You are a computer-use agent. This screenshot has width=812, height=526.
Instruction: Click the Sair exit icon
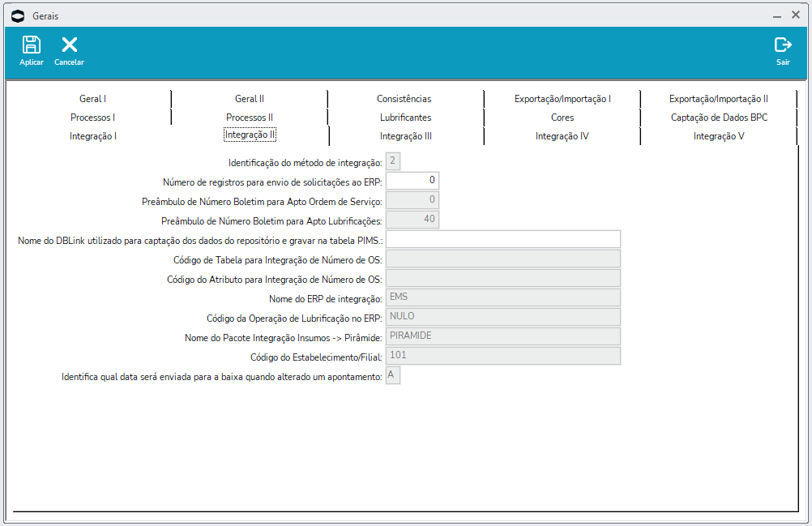pyautogui.click(x=783, y=45)
